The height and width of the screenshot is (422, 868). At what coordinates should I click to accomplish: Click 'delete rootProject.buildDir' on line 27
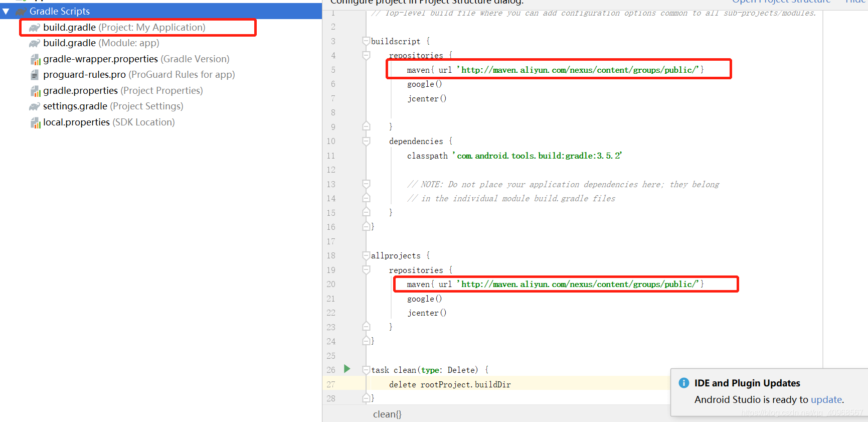450,384
